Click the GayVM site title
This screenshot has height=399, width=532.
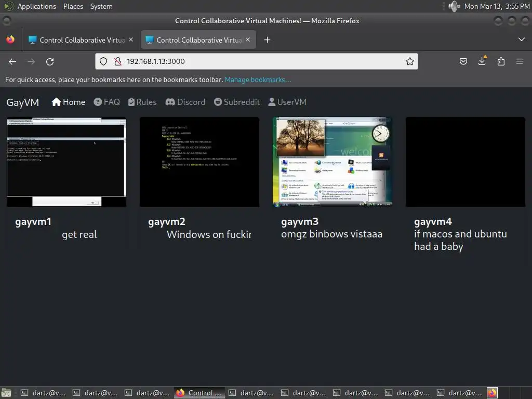23,102
